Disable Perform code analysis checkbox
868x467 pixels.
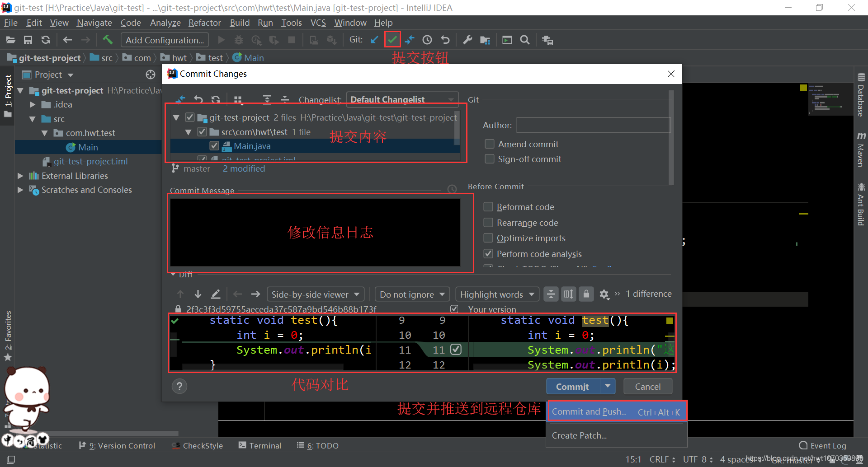pyautogui.click(x=488, y=254)
